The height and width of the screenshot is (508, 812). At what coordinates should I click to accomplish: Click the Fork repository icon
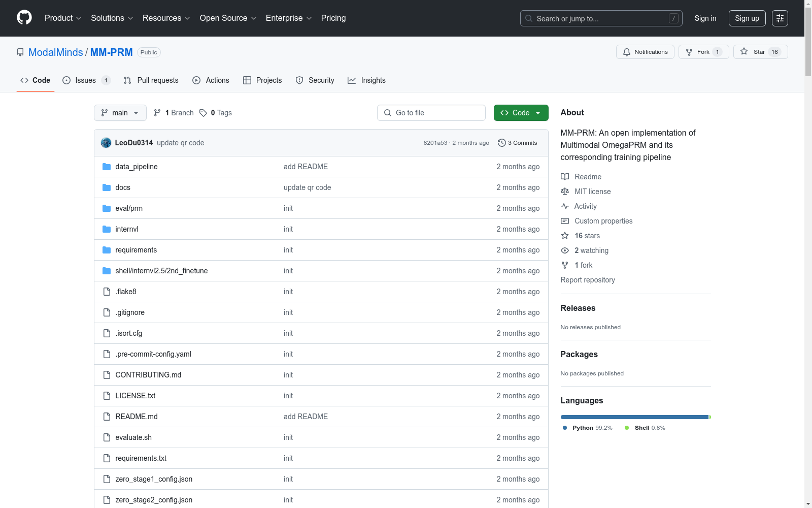[x=689, y=52]
